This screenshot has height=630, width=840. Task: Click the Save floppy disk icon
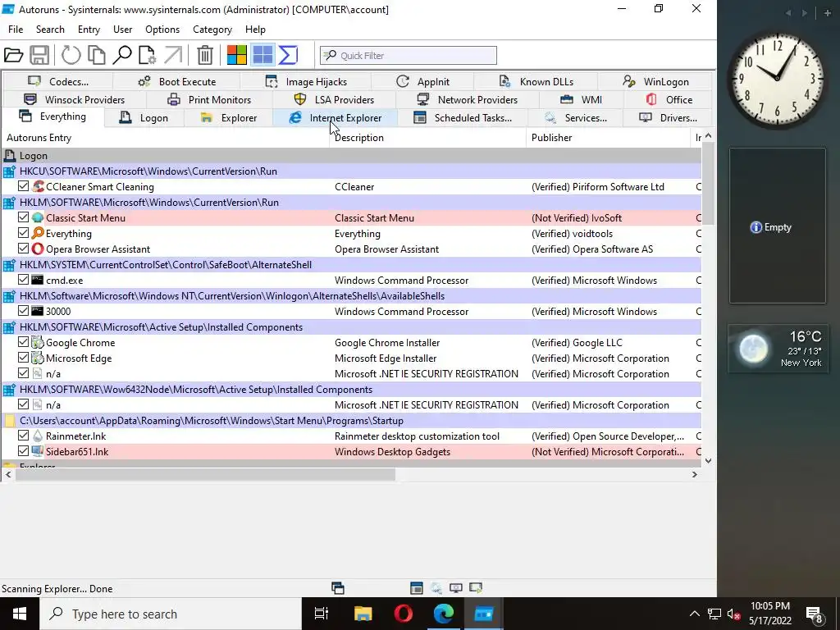pos(39,55)
